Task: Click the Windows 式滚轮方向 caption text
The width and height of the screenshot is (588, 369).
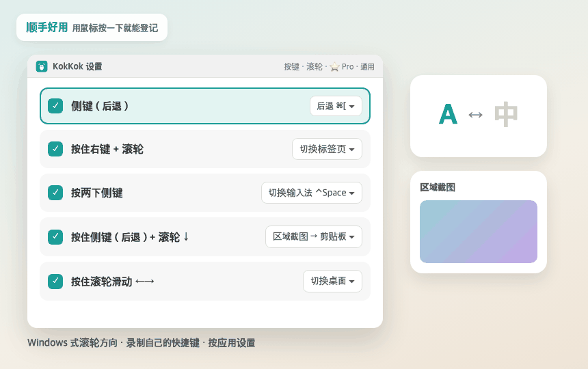Action: tap(72, 343)
